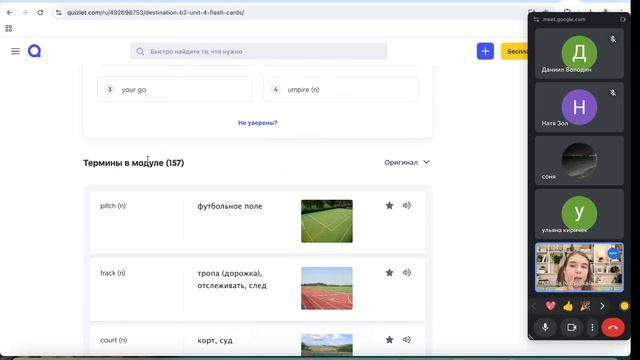Select Даниил Володин participant tile

click(x=579, y=53)
